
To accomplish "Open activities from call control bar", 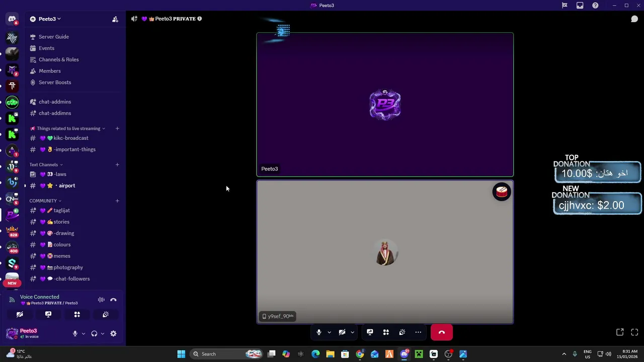I will (x=386, y=332).
